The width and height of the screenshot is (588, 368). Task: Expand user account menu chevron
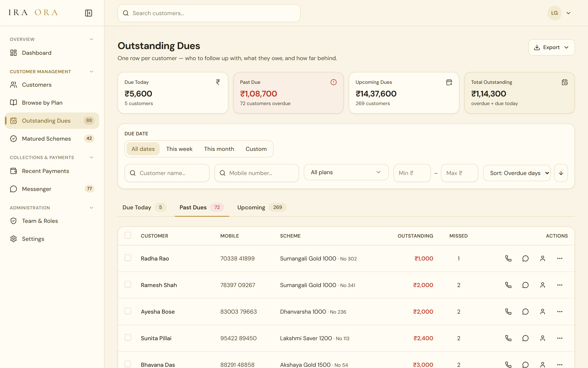click(x=568, y=13)
